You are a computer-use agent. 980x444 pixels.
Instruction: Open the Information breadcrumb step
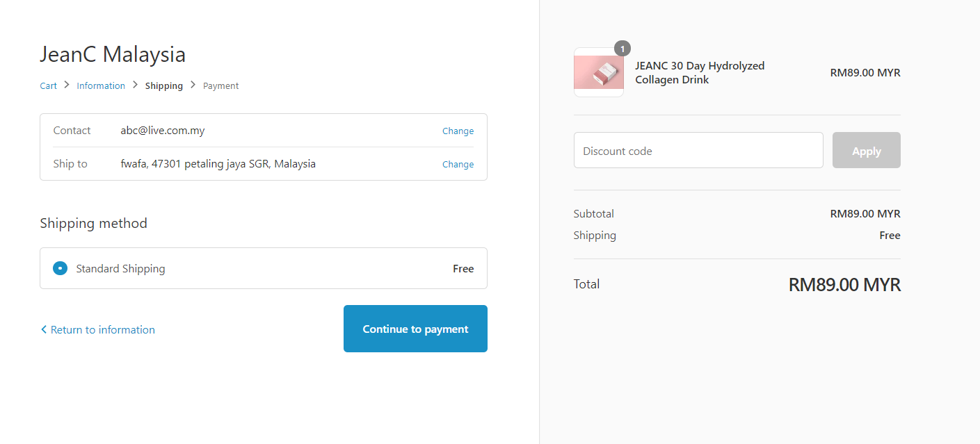(101, 86)
